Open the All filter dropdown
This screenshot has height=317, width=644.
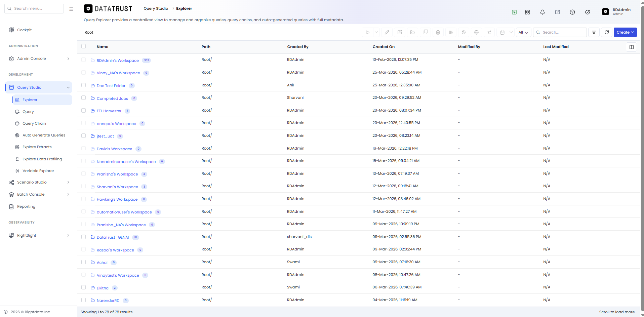point(523,32)
